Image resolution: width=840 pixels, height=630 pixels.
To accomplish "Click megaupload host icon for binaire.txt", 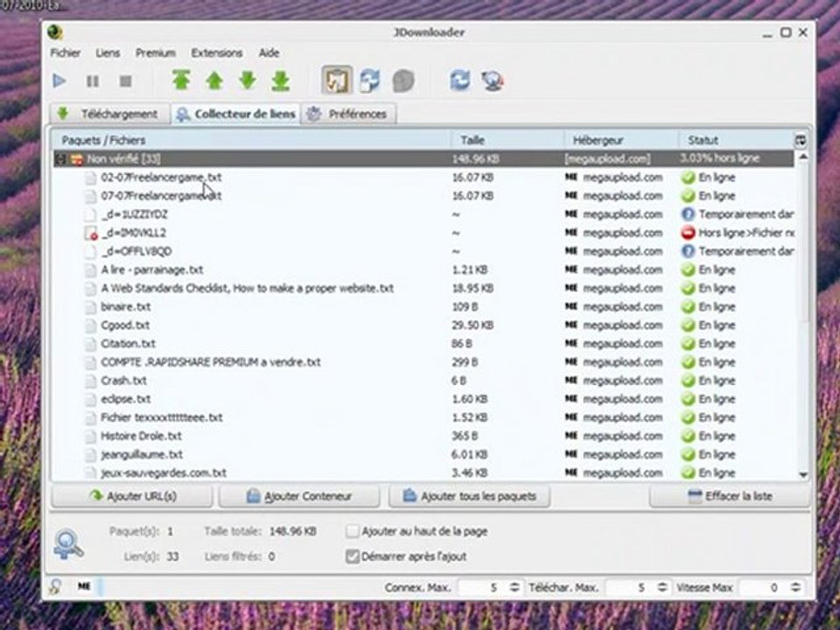I will click(571, 306).
